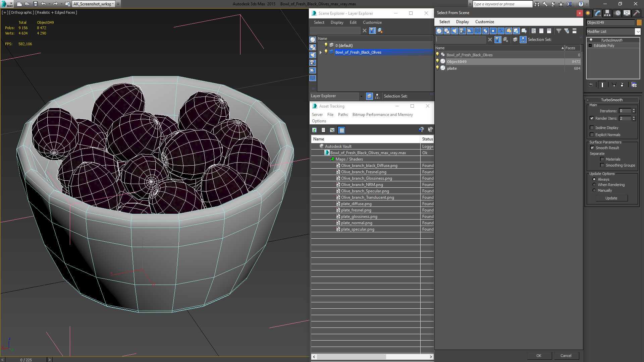
Task: Click the Open File folder icon
Action: point(28,4)
